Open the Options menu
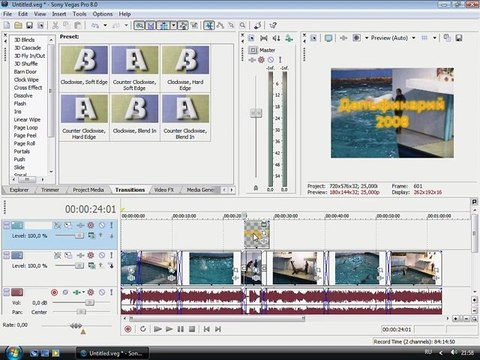This screenshot has height=360, width=480. coord(102,14)
